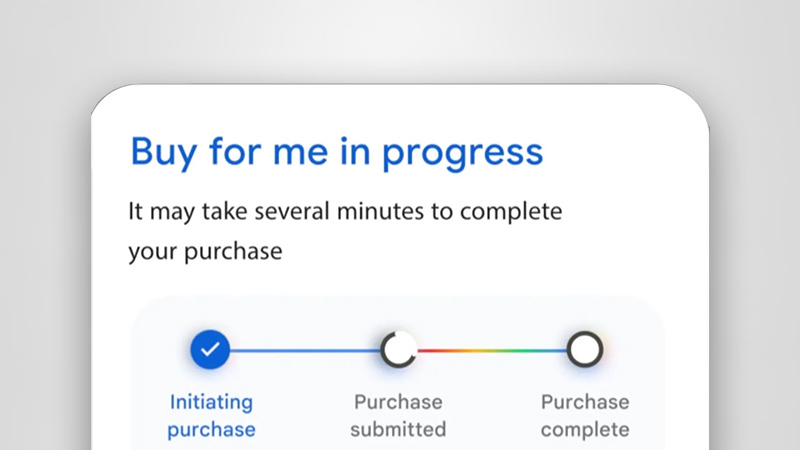Click the word 'progress' in the heading
This screenshot has height=450, width=800.
coord(463,154)
